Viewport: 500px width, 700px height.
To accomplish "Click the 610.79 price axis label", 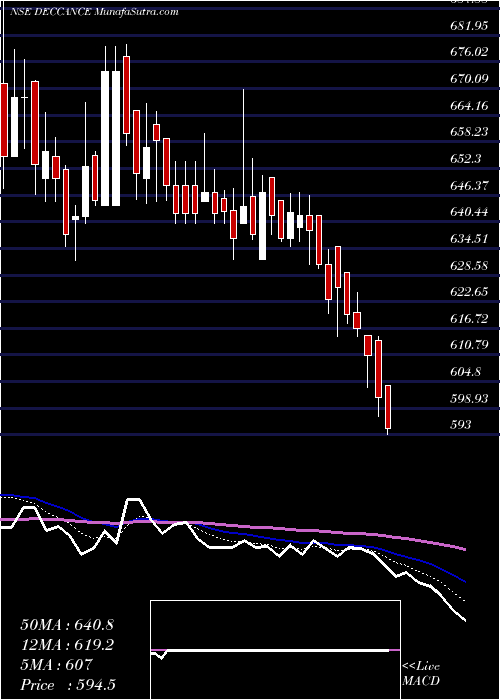I will 469,345.
